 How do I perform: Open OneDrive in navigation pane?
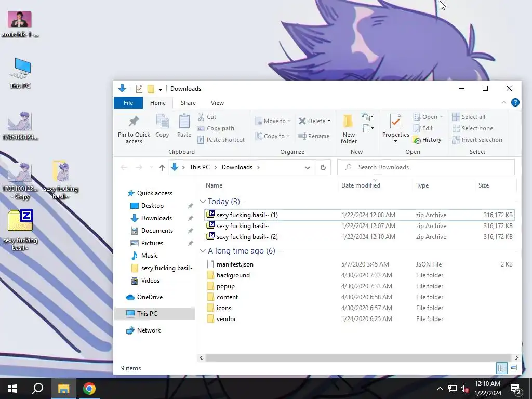(150, 297)
